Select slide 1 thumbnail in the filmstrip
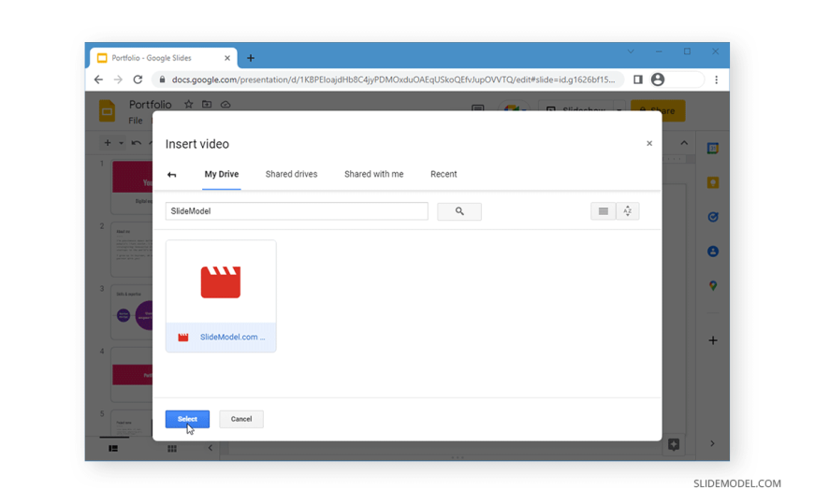814x504 pixels. [x=132, y=186]
